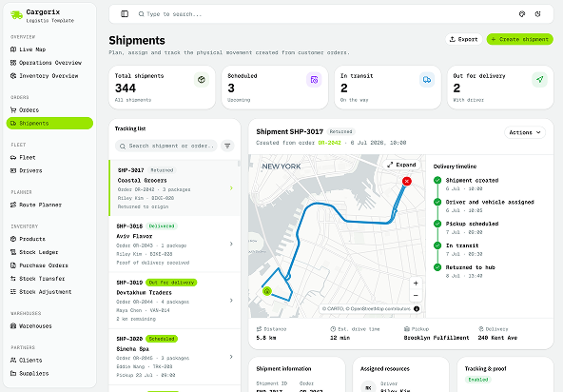Click the refresh icon in top bar
The image size is (563, 392).
click(x=537, y=14)
